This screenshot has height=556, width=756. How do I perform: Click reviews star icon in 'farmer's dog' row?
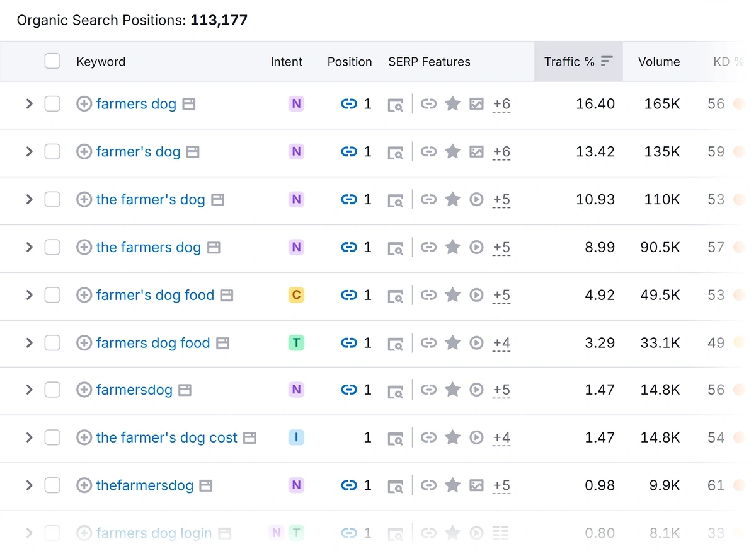click(x=452, y=151)
